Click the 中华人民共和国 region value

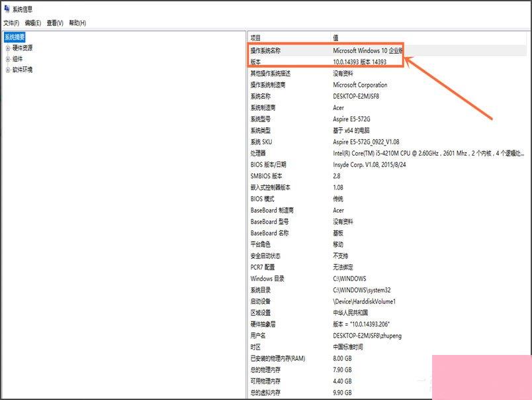351,313
